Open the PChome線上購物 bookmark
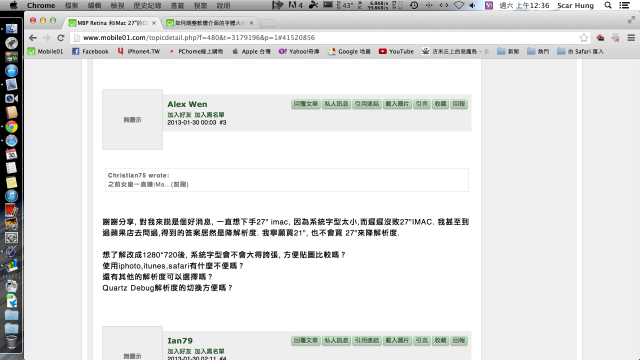 (196, 51)
